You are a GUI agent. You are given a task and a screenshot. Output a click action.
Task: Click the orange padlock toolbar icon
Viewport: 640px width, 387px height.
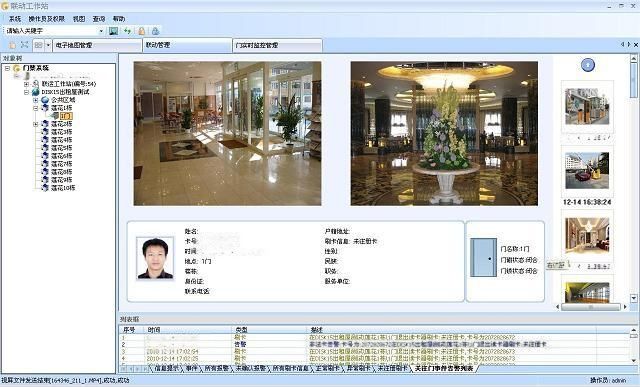click(x=142, y=31)
